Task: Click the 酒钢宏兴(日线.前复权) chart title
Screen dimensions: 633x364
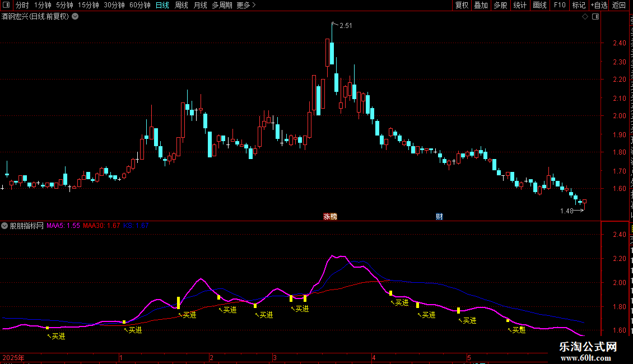Action: click(35, 17)
